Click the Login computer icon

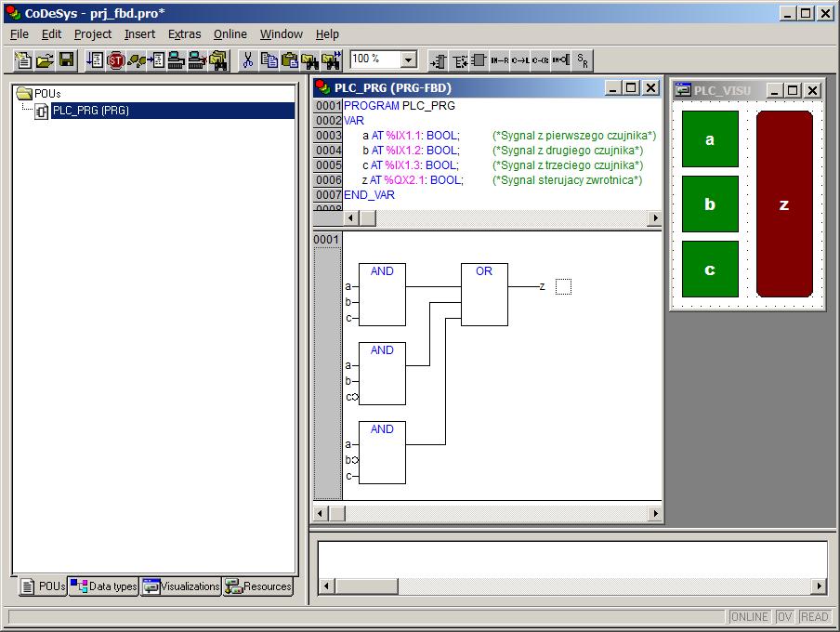tap(177, 60)
